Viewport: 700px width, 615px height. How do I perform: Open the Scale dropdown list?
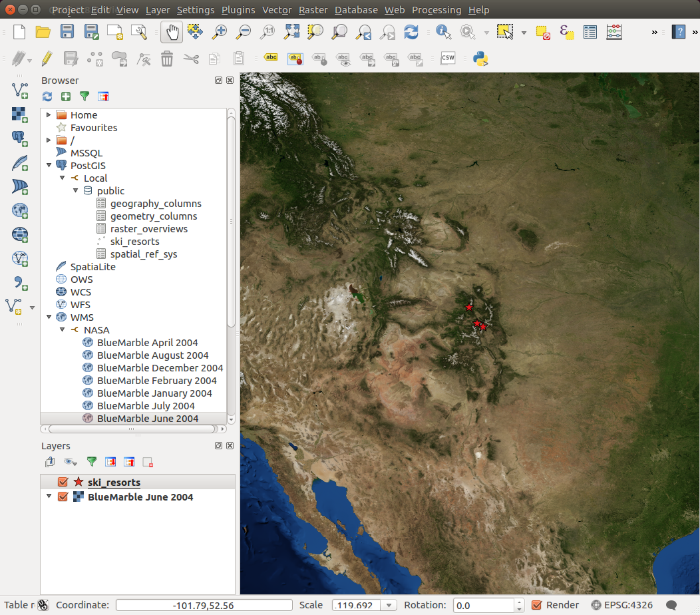point(389,605)
